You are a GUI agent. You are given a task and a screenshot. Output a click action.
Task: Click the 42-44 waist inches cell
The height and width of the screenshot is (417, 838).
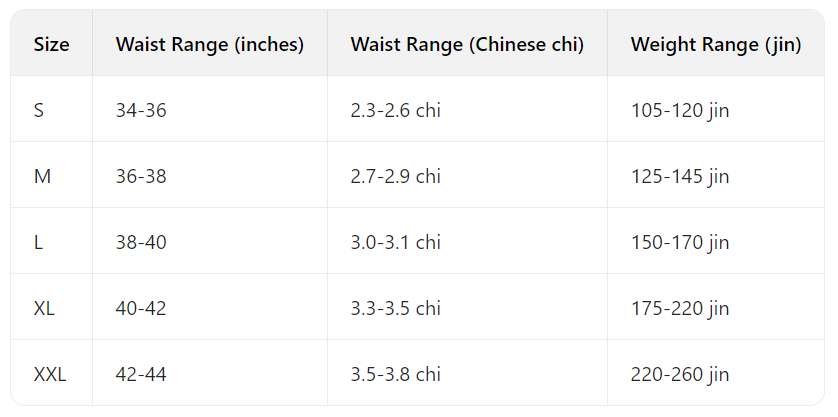click(x=141, y=374)
